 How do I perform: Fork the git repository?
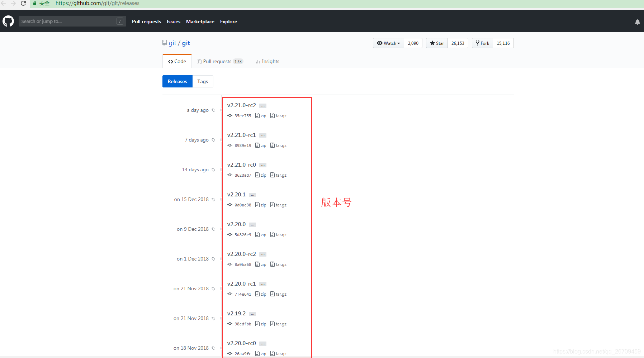coord(482,43)
